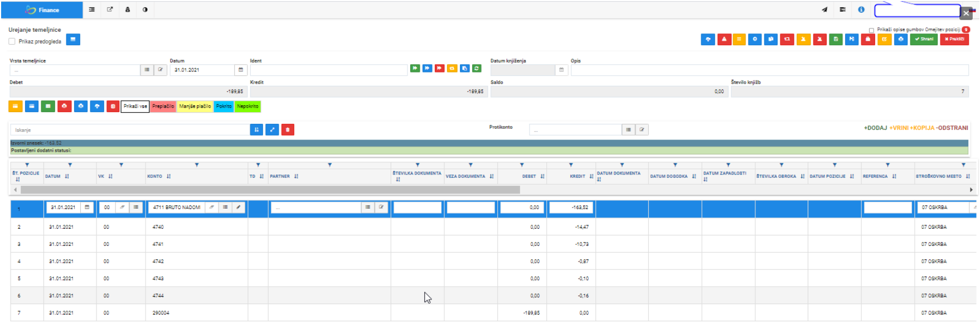Open the Datum calendar picker in header

click(x=241, y=70)
